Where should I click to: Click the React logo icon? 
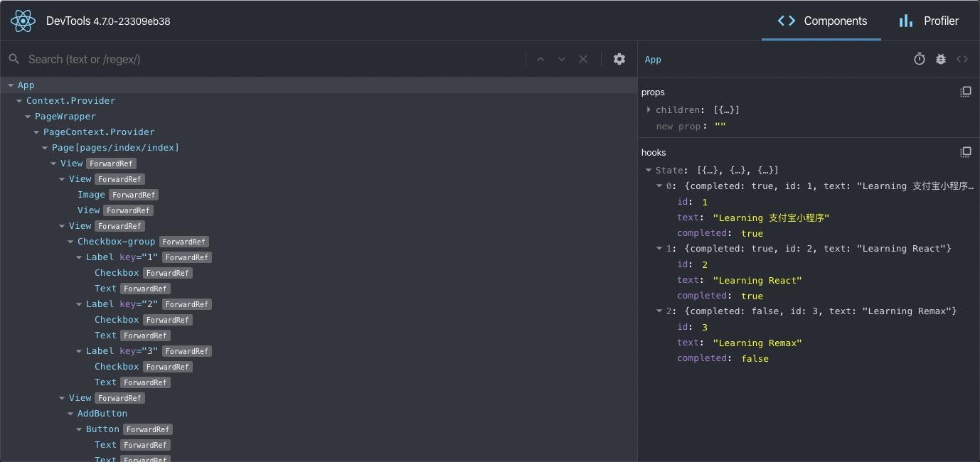22,21
